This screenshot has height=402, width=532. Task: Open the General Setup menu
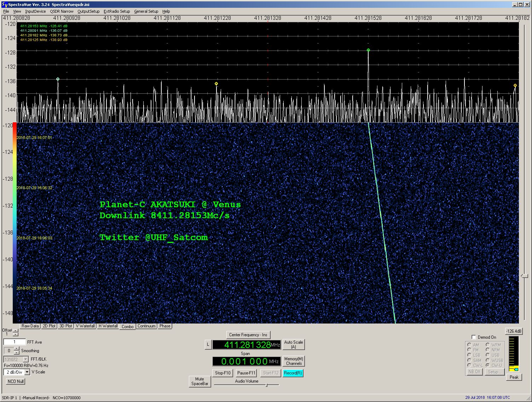coord(146,11)
